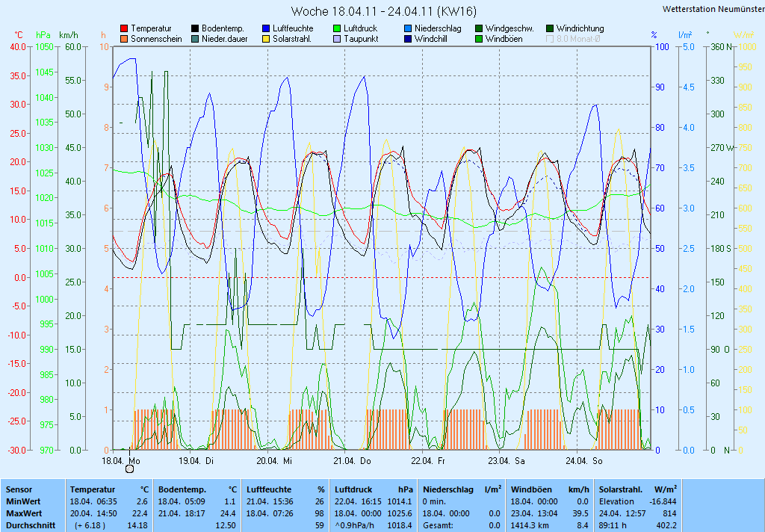
Task: Select the dark green Windrichtung legend marker
Action: [550, 28]
